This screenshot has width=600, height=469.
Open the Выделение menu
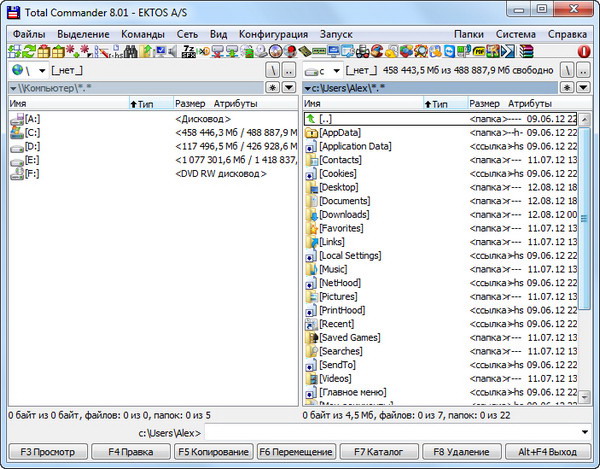pos(84,33)
